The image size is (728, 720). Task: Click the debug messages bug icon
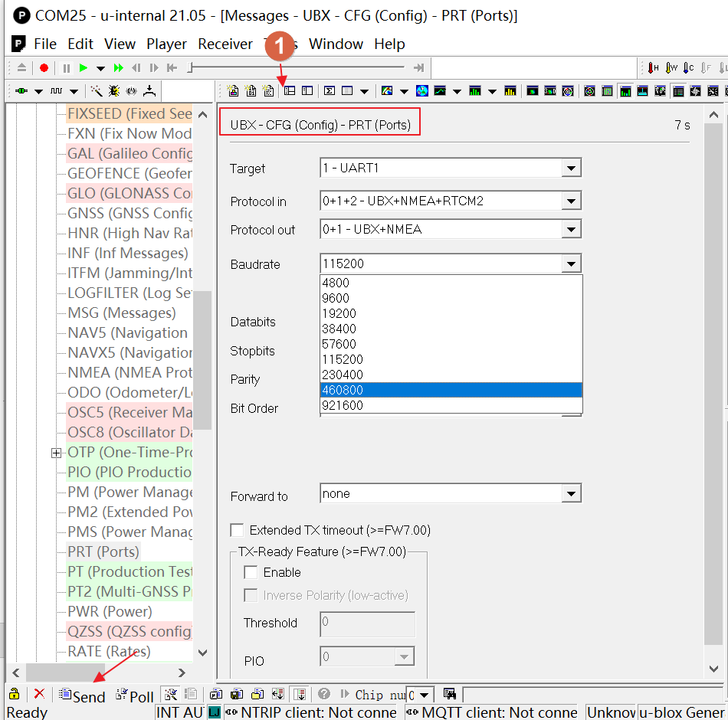[x=114, y=91]
